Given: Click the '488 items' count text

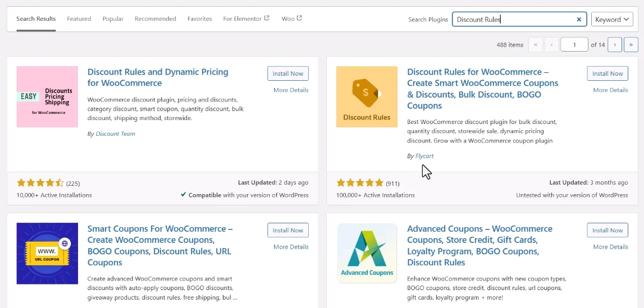Looking at the screenshot, I should coord(510,45).
